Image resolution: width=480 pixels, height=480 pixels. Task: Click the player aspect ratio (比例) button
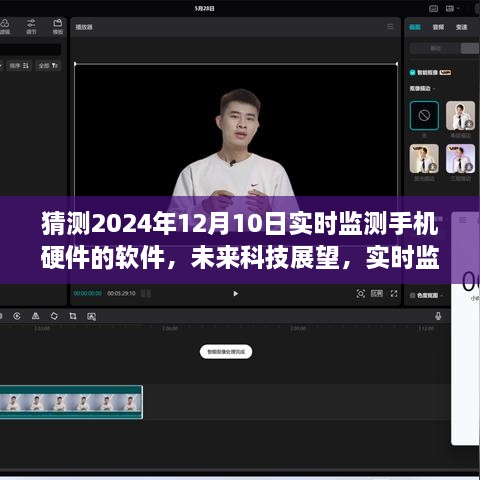[x=377, y=293]
